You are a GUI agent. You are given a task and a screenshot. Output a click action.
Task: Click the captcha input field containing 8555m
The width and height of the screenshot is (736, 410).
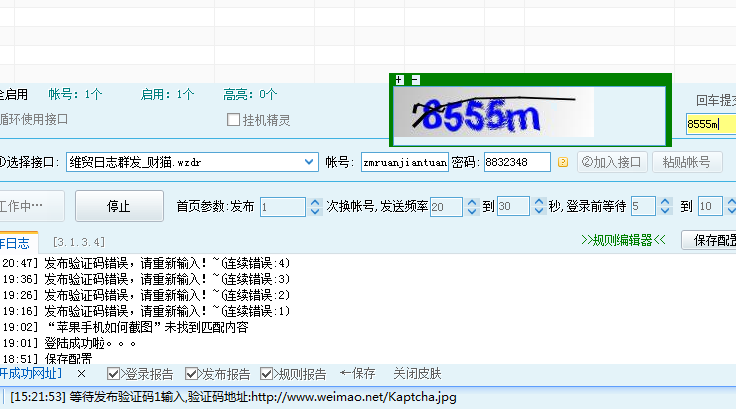point(711,124)
